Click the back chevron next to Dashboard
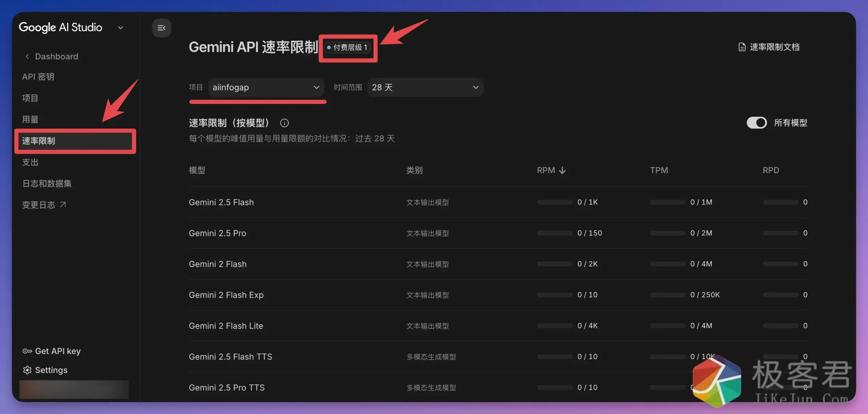The image size is (868, 414). [27, 56]
